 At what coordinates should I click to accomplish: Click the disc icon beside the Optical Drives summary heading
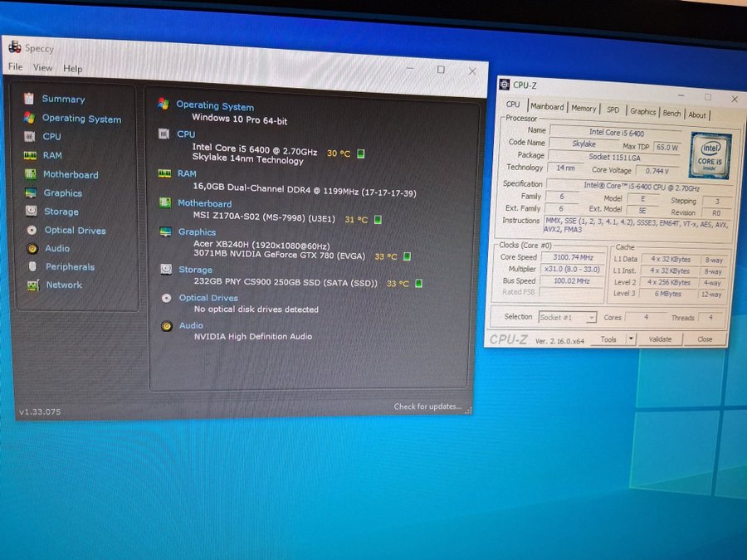pos(166,298)
